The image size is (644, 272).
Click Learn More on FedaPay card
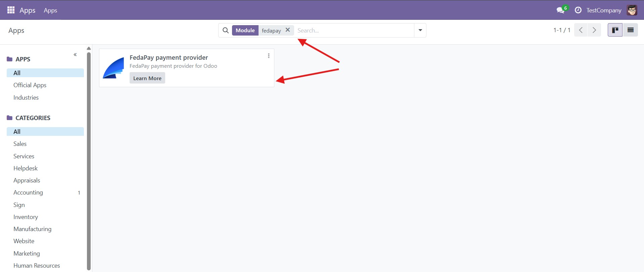pos(147,78)
